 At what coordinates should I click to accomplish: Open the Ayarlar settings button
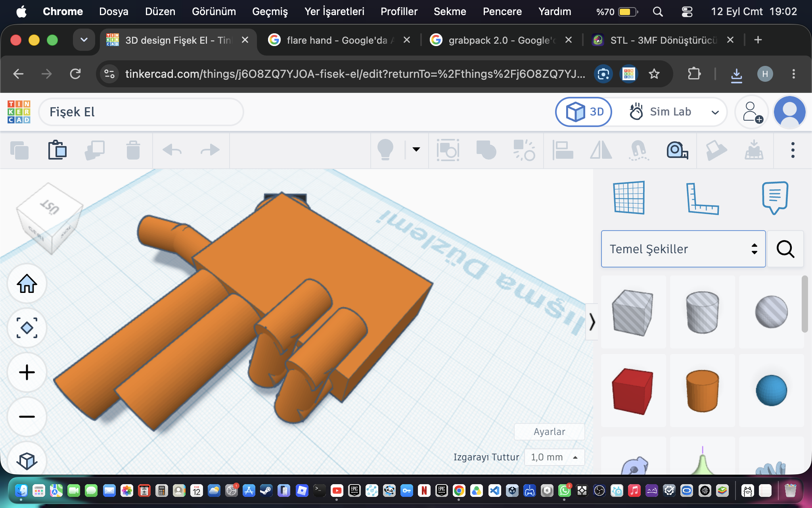click(x=549, y=432)
